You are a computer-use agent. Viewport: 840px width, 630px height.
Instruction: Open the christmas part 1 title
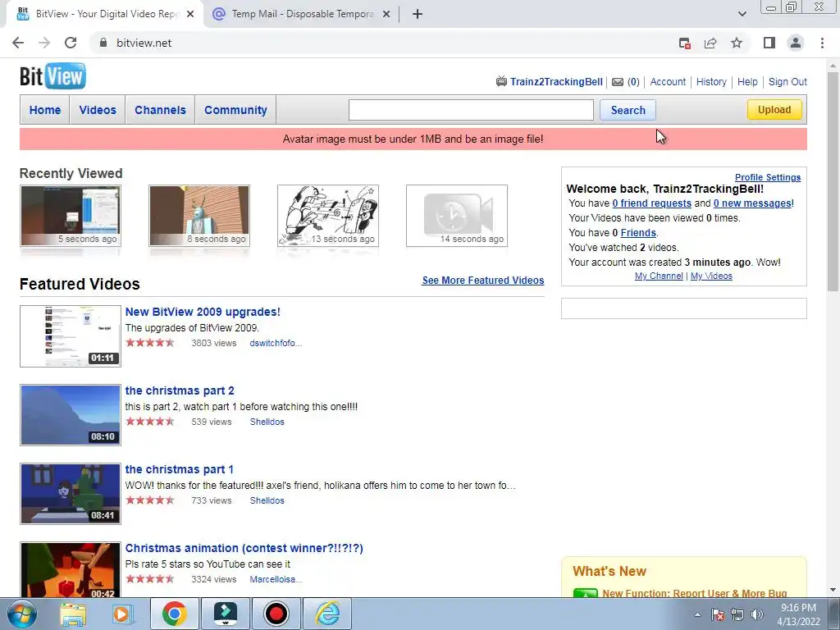coord(179,469)
